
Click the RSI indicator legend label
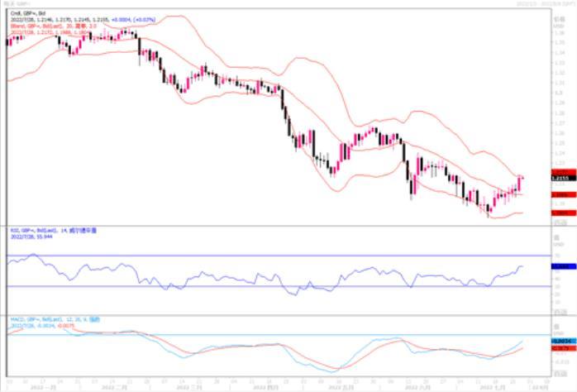coord(54,231)
